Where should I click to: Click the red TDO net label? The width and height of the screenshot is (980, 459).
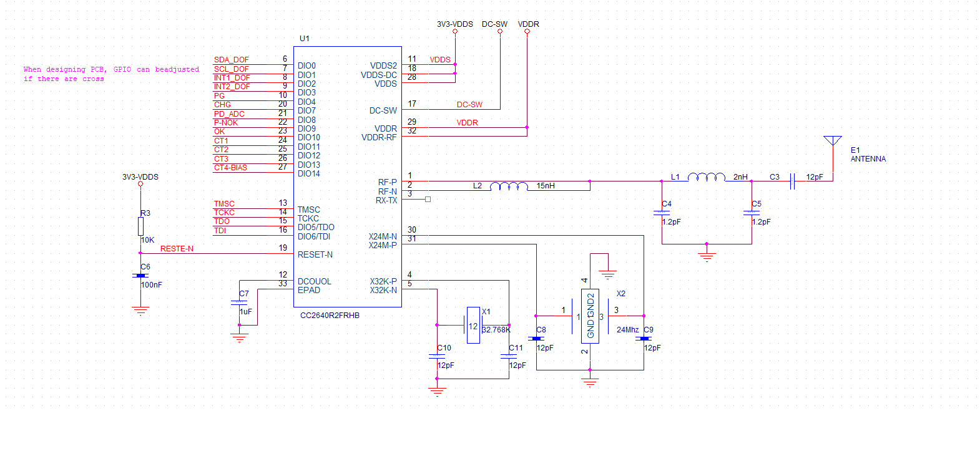point(222,221)
